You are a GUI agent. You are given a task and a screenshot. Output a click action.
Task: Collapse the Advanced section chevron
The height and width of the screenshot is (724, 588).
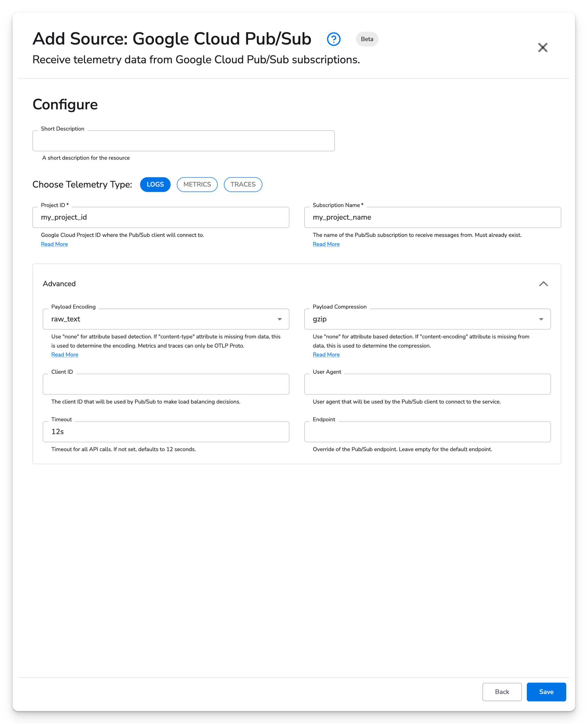tap(543, 284)
